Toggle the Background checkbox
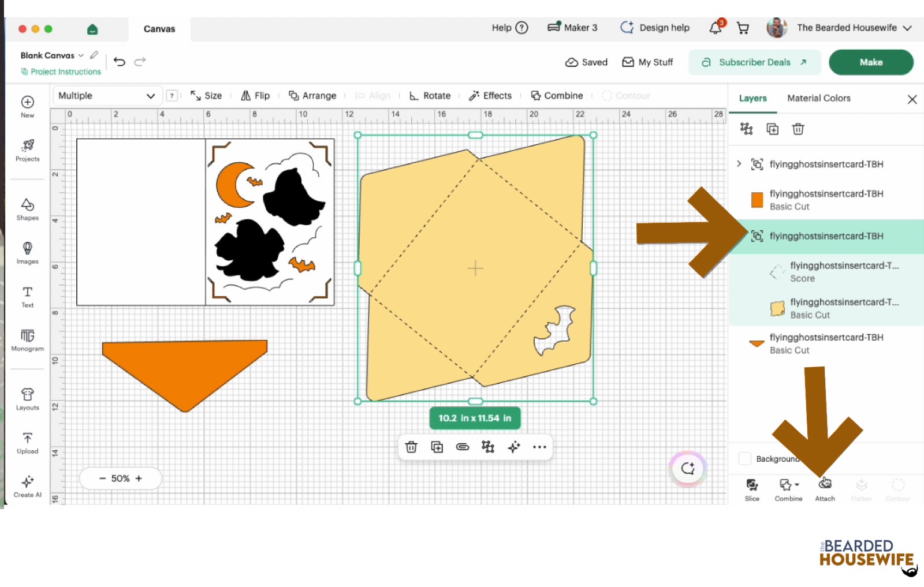The image size is (924, 587). [745, 459]
